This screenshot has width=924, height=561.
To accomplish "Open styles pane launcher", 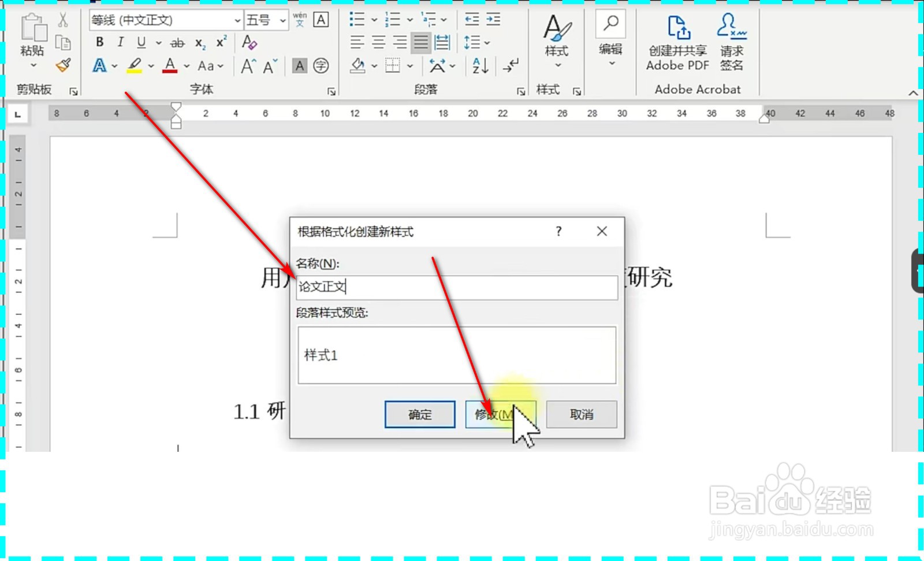I will (x=577, y=91).
